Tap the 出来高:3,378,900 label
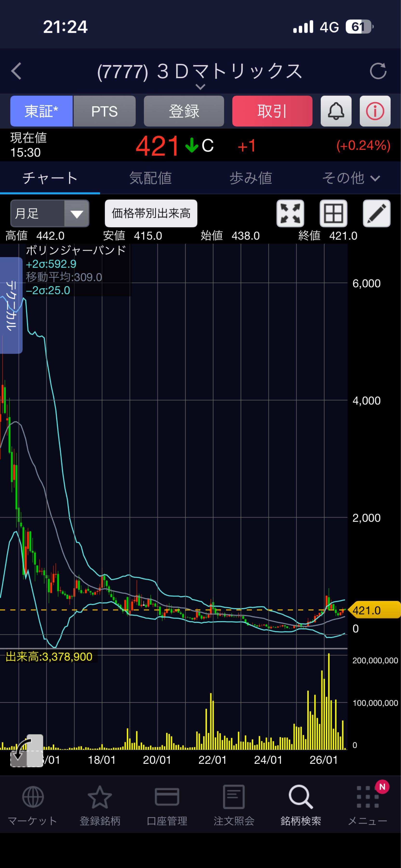Screen dimensions: 401x868 pyautogui.click(x=49, y=657)
